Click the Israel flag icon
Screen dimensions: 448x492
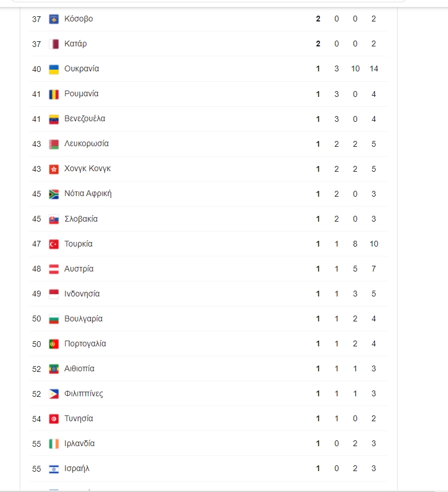(54, 469)
